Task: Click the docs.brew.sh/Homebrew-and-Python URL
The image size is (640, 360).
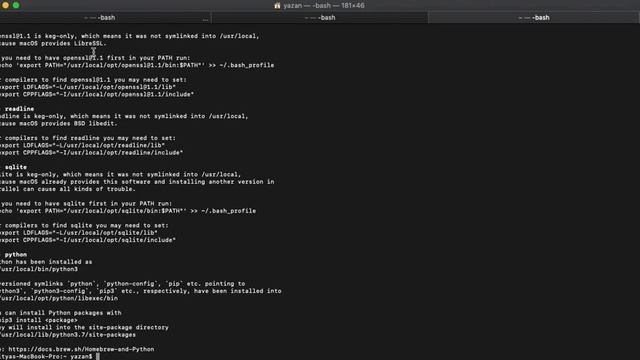Action: [81, 349]
